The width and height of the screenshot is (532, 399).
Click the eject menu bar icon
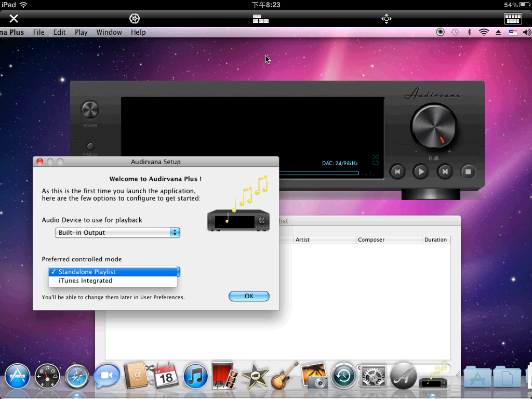coord(498,33)
